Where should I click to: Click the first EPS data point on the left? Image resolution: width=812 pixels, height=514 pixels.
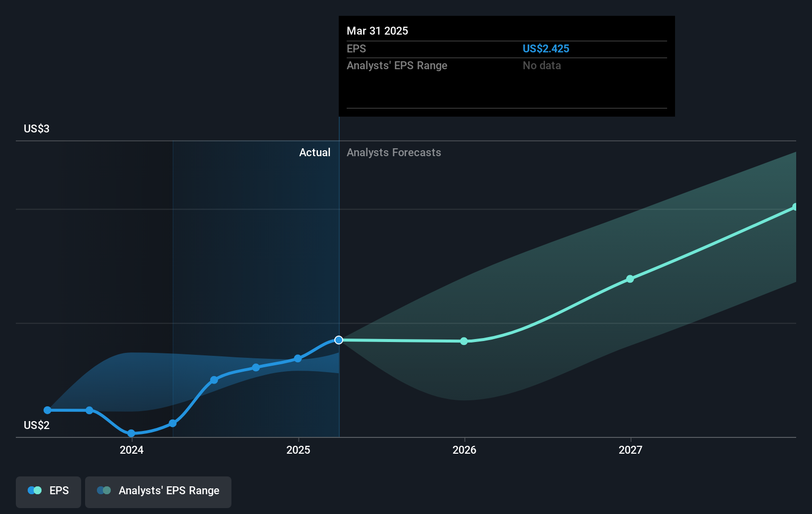click(x=47, y=410)
